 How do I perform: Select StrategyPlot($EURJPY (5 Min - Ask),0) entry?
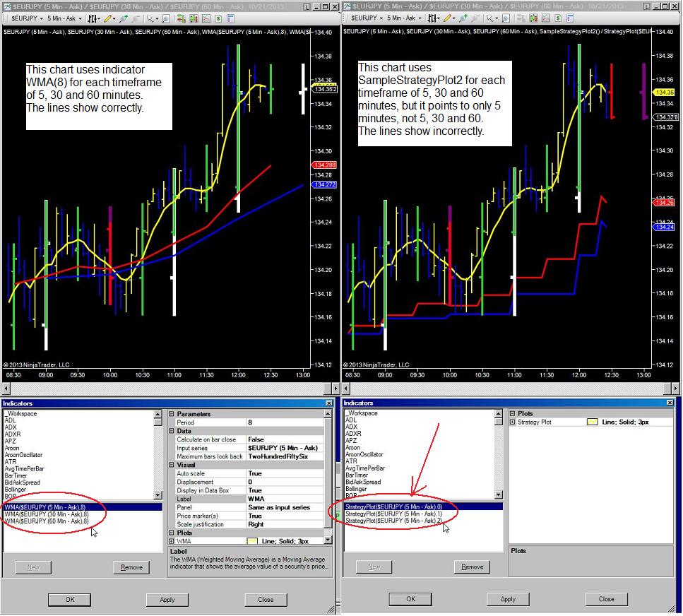tap(423, 507)
